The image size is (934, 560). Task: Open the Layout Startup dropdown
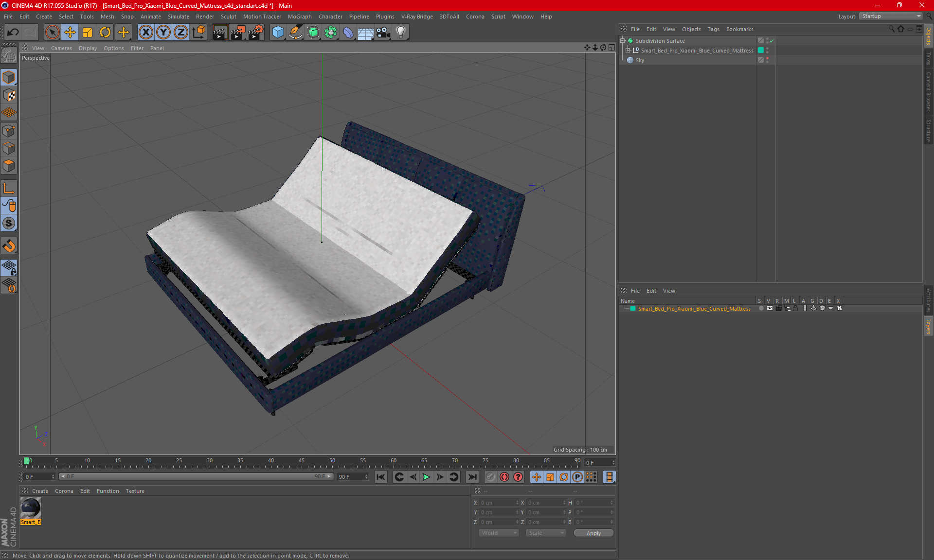[891, 17]
